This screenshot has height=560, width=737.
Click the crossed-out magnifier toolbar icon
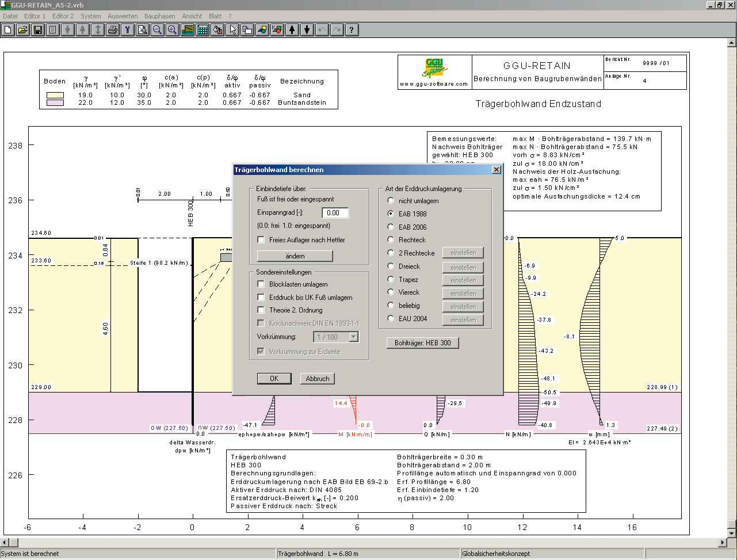coord(143,30)
